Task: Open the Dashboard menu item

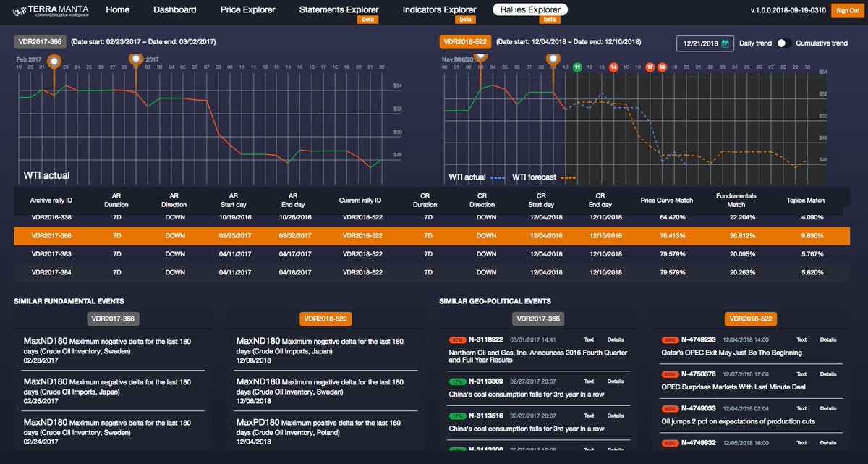Action: pyautogui.click(x=174, y=9)
